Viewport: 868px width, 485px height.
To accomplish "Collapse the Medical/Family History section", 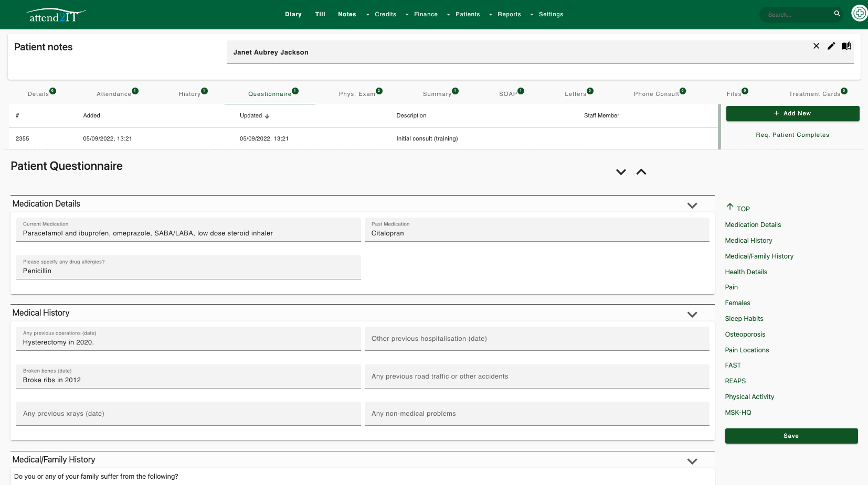I will (692, 461).
